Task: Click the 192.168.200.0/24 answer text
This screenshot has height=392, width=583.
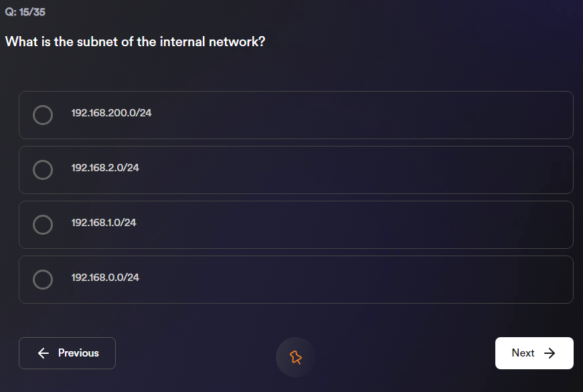Action: click(x=112, y=113)
